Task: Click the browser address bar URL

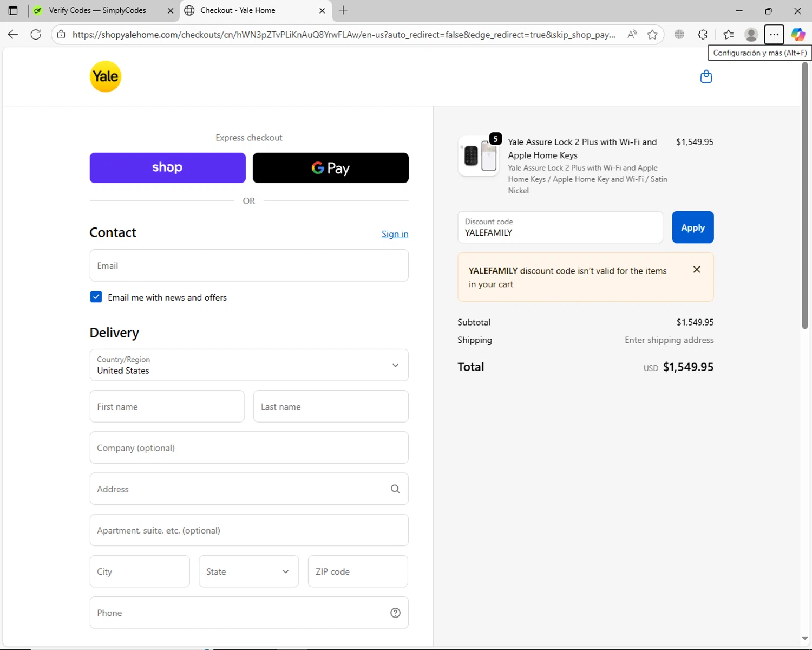Action: (x=344, y=35)
